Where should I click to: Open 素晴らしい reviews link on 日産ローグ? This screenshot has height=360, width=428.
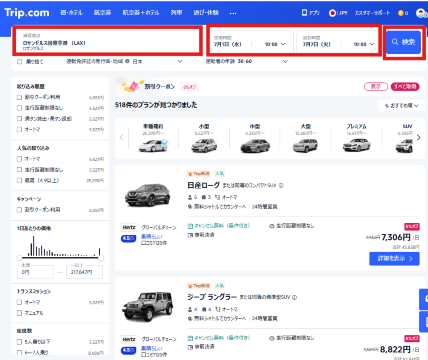[152, 236]
